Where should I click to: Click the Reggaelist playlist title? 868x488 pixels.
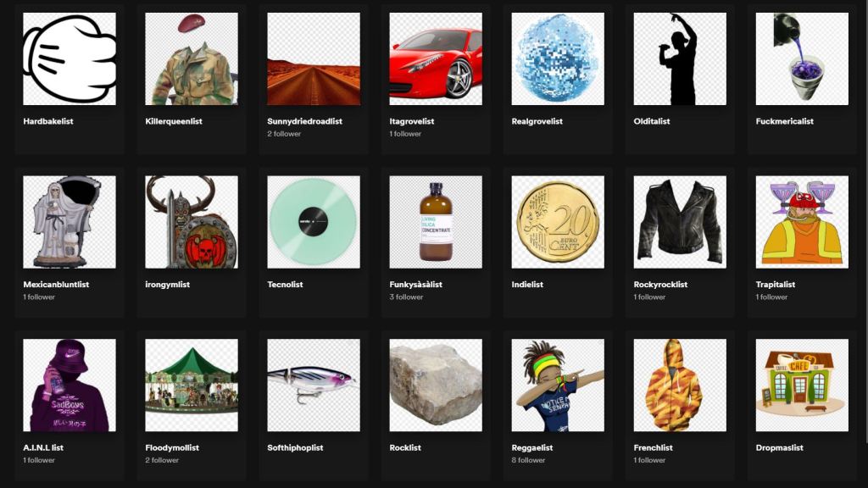532,447
